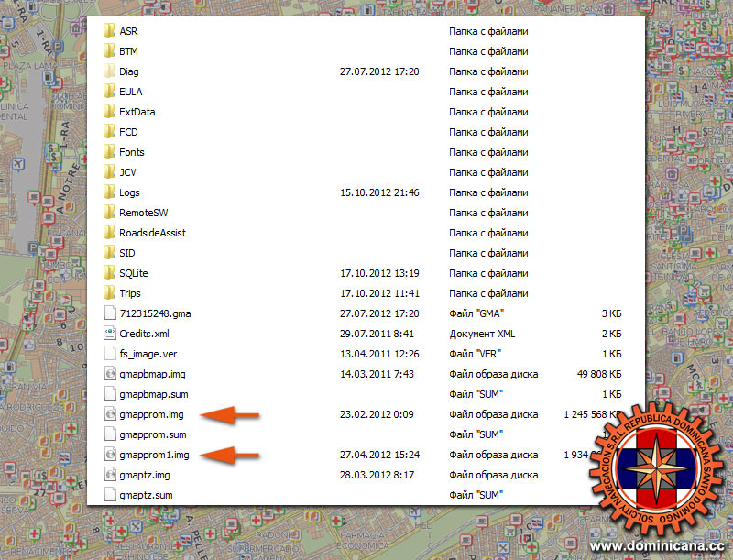Click the compass rose logo badge
This screenshot has width=733, height=560.
tap(659, 467)
